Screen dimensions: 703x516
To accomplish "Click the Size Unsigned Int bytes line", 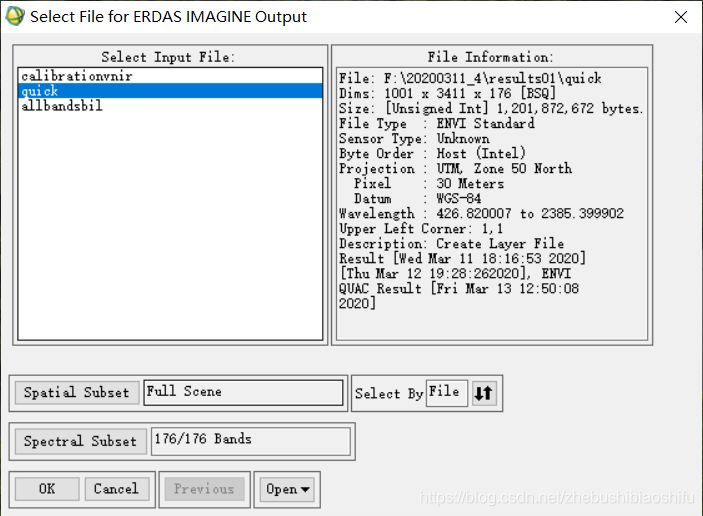I will pos(491,109).
